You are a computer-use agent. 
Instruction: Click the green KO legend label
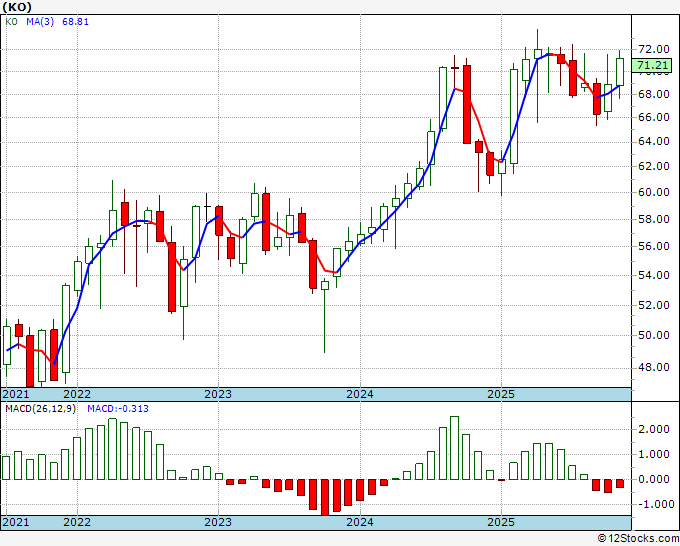tap(11, 21)
